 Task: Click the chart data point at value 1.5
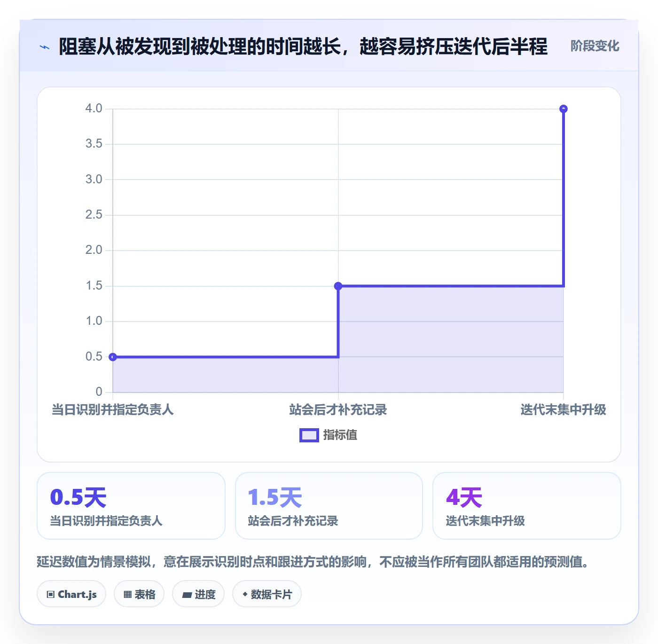tap(338, 286)
